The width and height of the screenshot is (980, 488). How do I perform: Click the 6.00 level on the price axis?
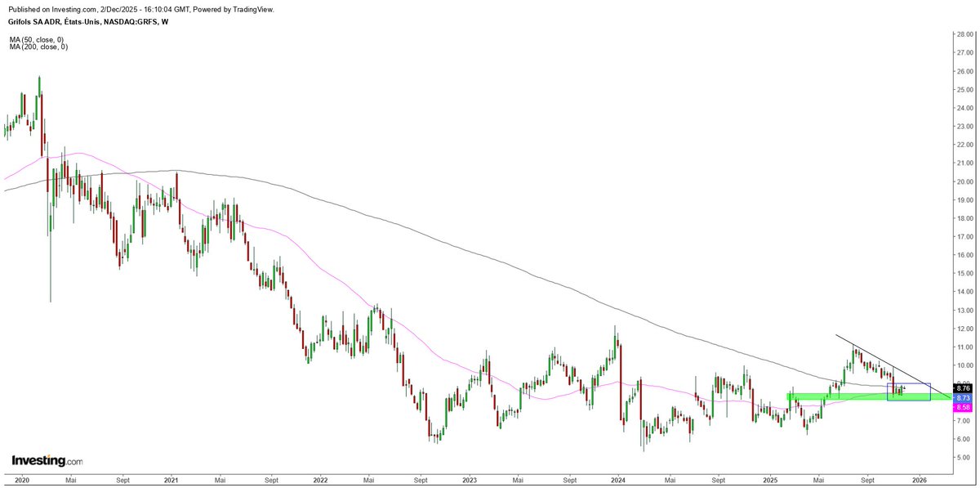[x=964, y=437]
